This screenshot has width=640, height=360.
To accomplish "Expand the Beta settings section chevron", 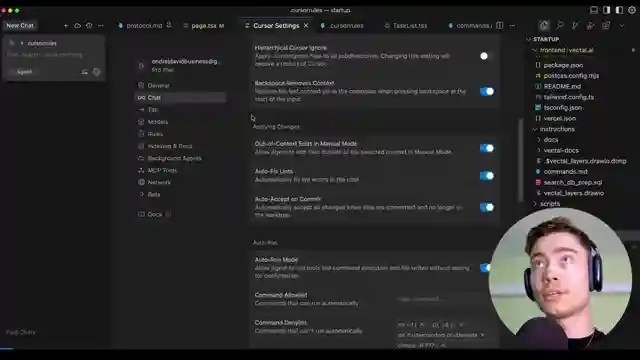I will tap(141, 194).
